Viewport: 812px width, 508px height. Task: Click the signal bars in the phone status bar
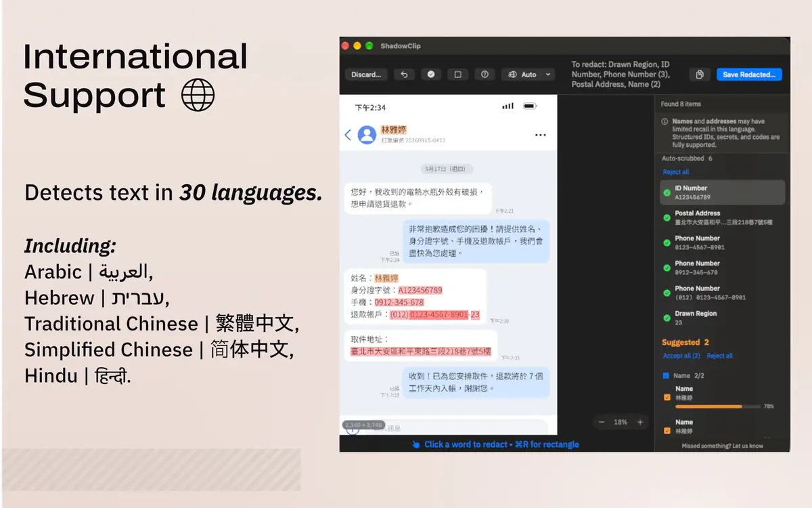(x=508, y=106)
